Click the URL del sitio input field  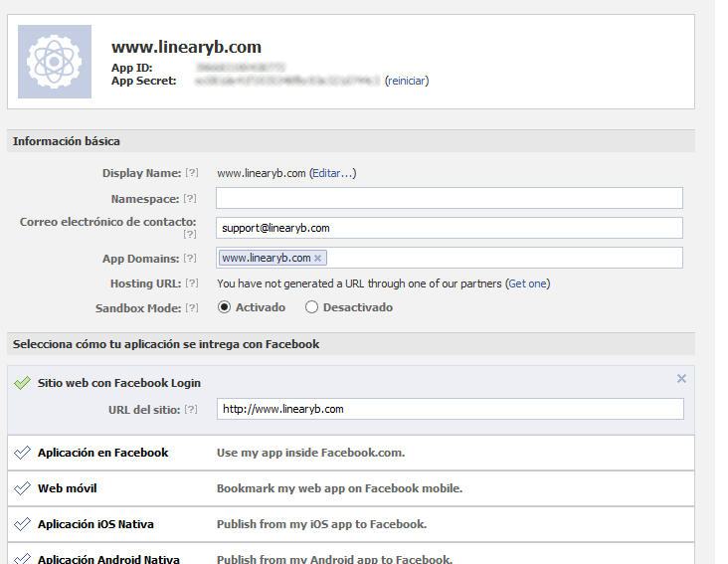pyautogui.click(x=450, y=409)
